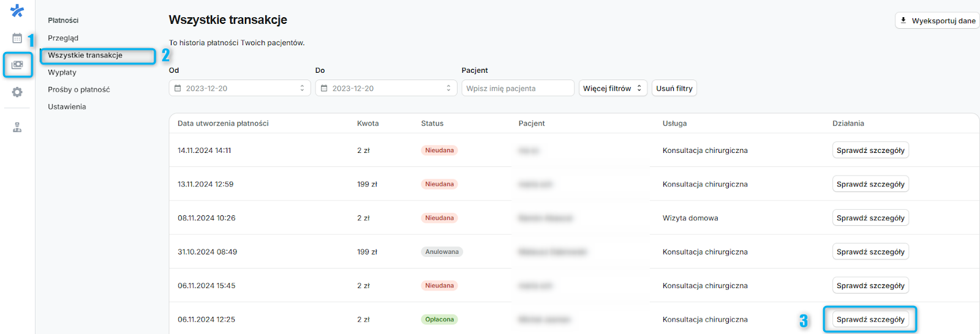
Task: Open details for the Anulowana transaction
Action: pyautogui.click(x=870, y=251)
